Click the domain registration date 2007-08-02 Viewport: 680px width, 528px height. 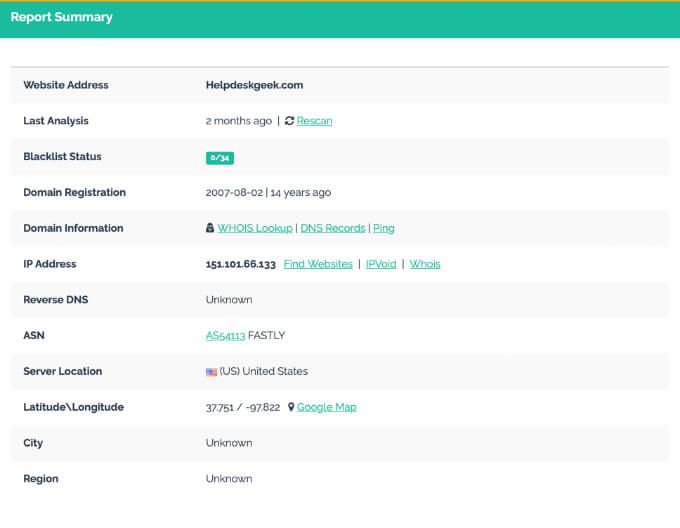coord(234,192)
